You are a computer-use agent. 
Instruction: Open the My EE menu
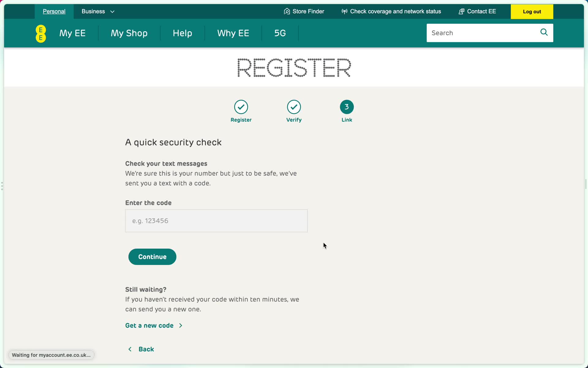(x=73, y=33)
